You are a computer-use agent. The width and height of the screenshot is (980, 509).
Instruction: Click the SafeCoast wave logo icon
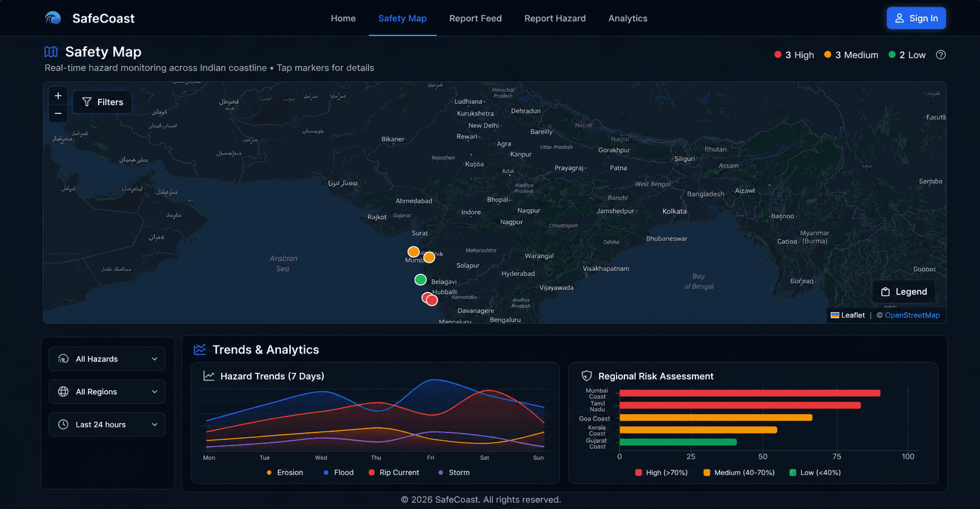tap(53, 18)
